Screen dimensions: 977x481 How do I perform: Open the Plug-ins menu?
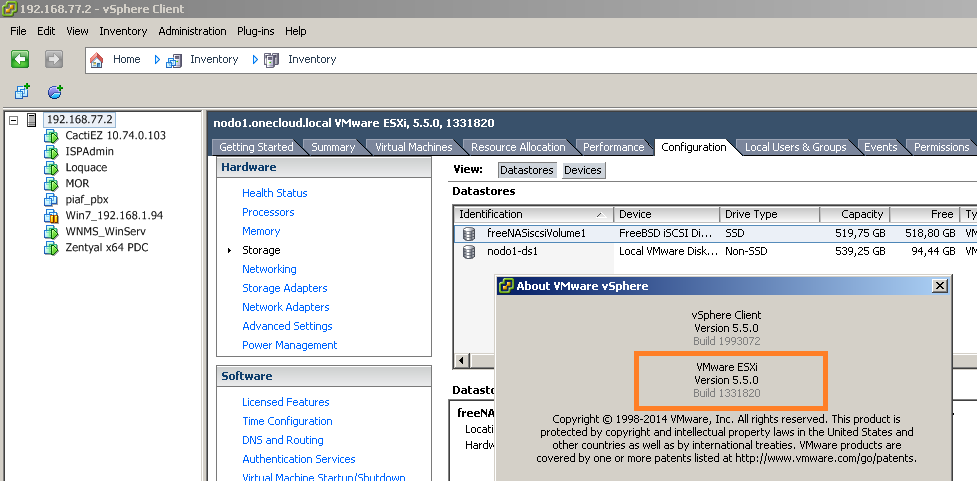click(x=255, y=31)
